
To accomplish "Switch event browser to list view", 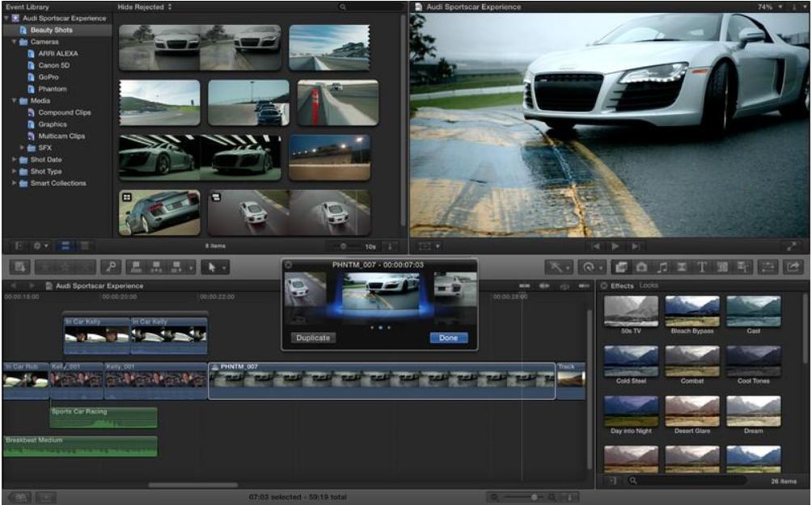I will click(x=84, y=246).
